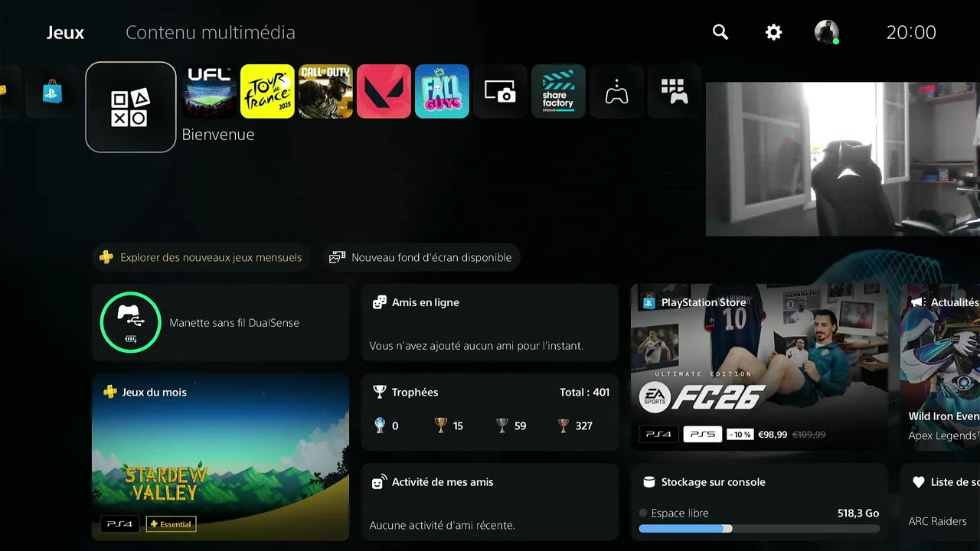Image resolution: width=980 pixels, height=551 pixels.
Task: Open the Game Library grid icon
Action: (x=675, y=91)
